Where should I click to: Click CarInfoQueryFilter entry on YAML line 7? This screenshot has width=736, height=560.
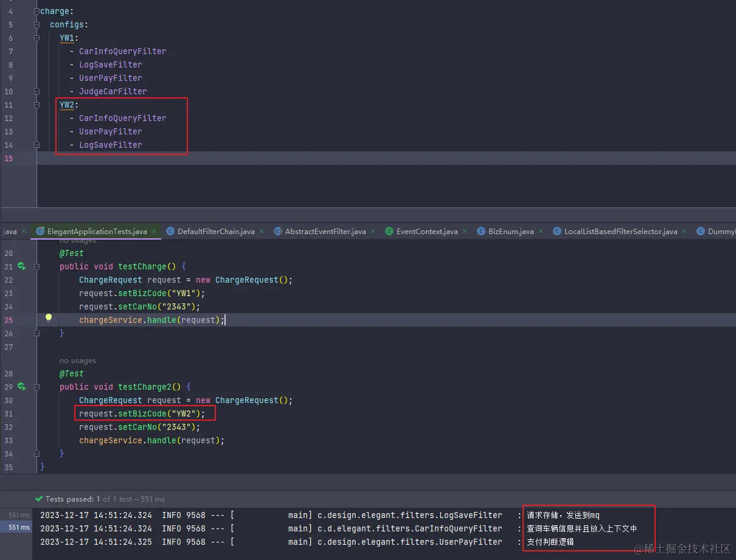[x=122, y=51]
